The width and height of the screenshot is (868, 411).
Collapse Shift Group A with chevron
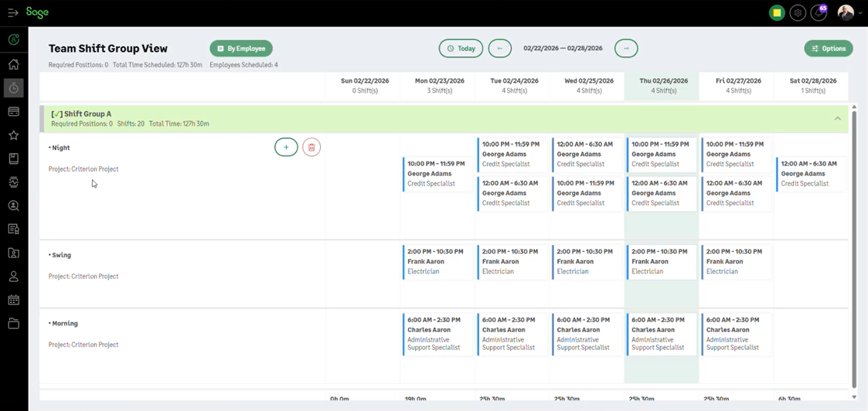[x=838, y=118]
